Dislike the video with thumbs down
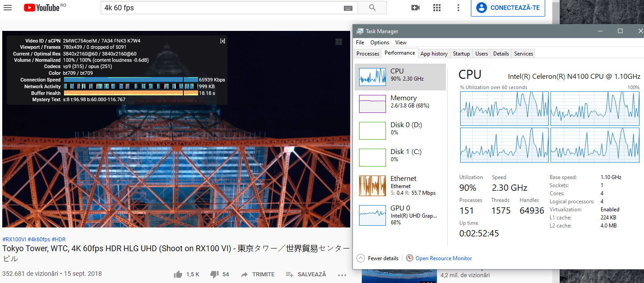Viewport: 644px width, 283px height. 214,274
